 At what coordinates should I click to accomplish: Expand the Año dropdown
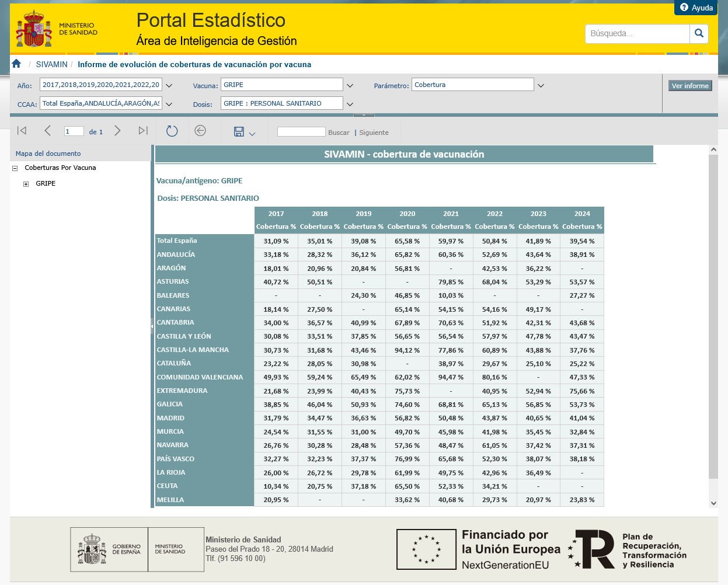pos(169,86)
